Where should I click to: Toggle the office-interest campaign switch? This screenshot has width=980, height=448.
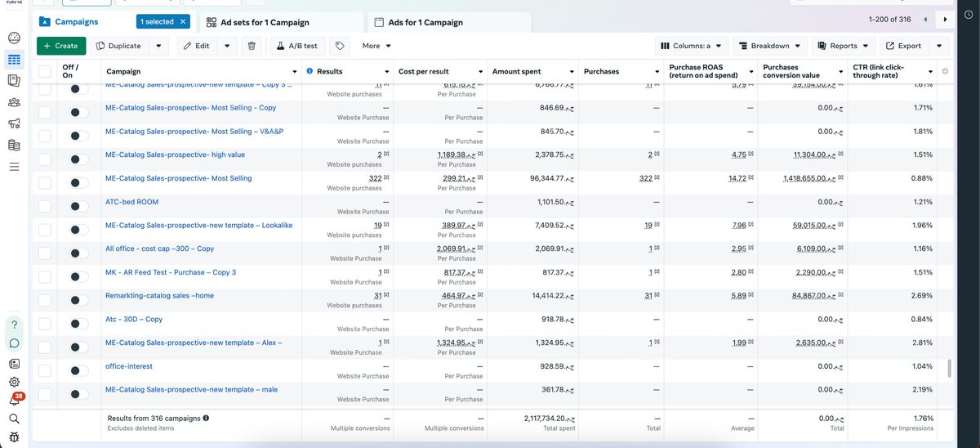[79, 370]
